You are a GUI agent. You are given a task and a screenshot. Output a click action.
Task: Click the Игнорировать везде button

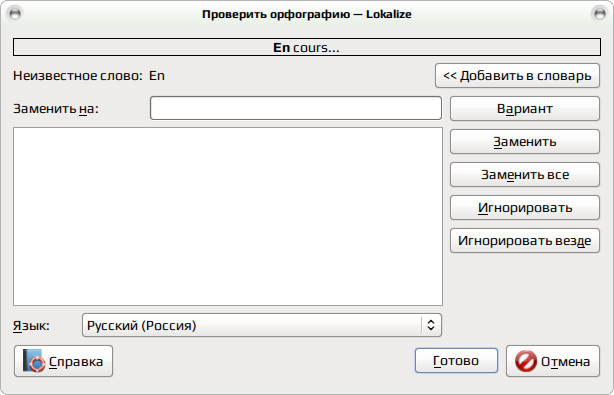point(525,240)
